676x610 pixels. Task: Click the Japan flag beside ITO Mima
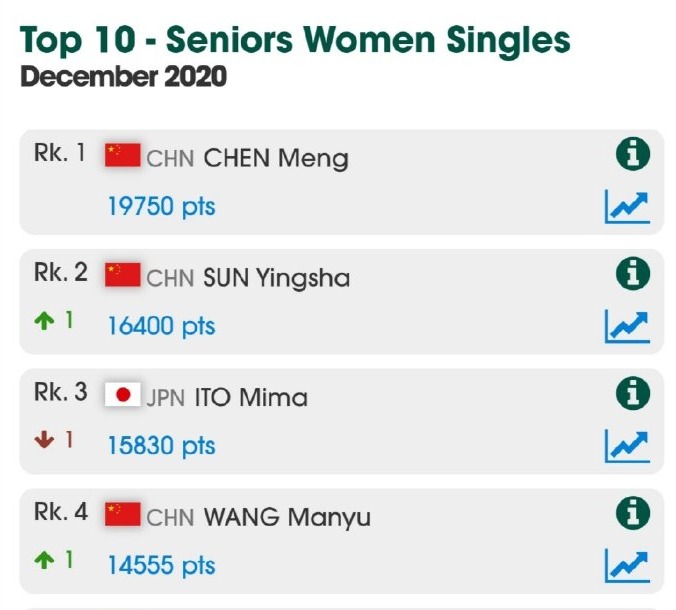[x=122, y=394]
